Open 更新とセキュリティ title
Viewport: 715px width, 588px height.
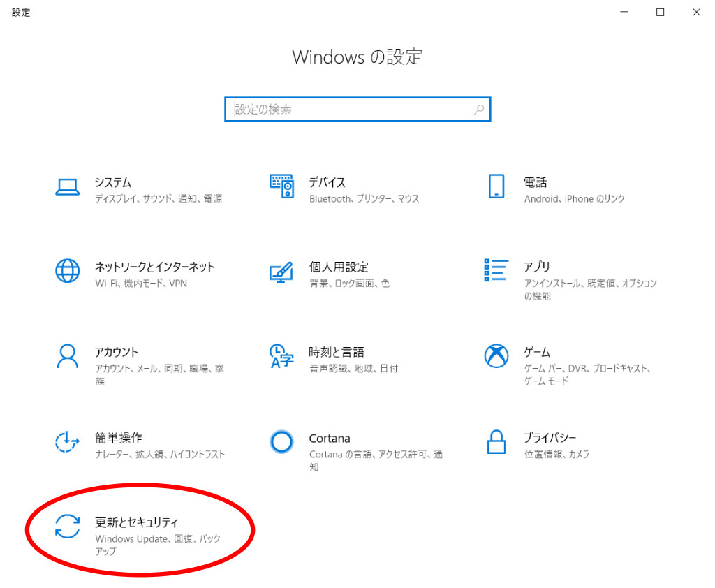[x=136, y=522]
